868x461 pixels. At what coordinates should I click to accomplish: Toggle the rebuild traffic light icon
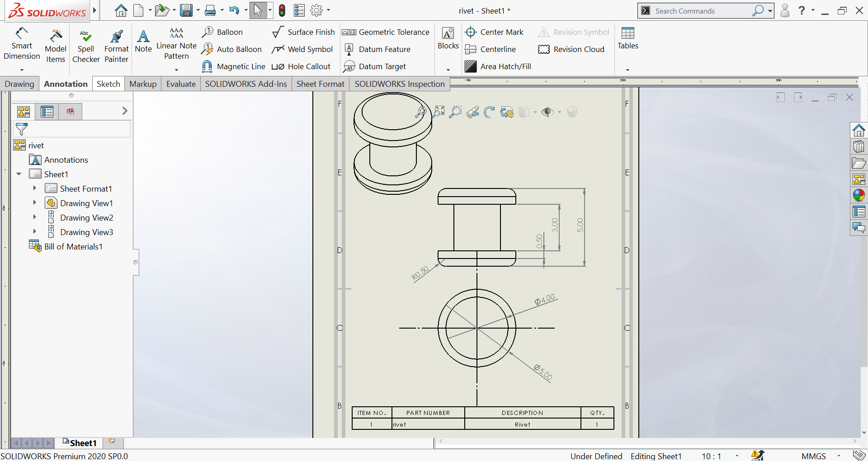click(282, 10)
